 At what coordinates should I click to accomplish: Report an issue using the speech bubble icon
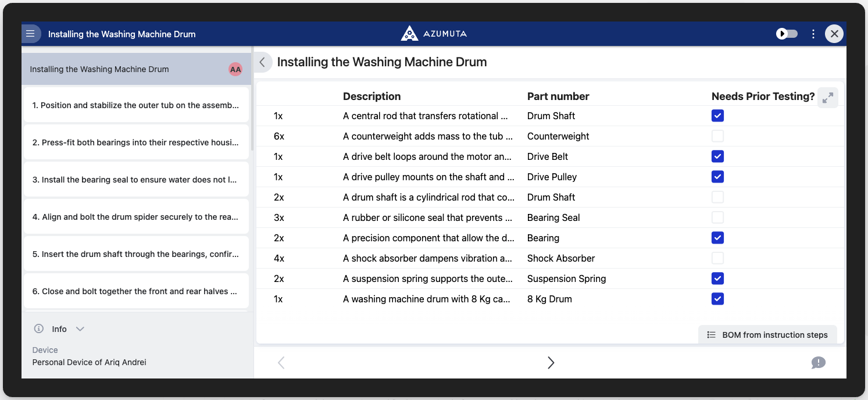818,362
